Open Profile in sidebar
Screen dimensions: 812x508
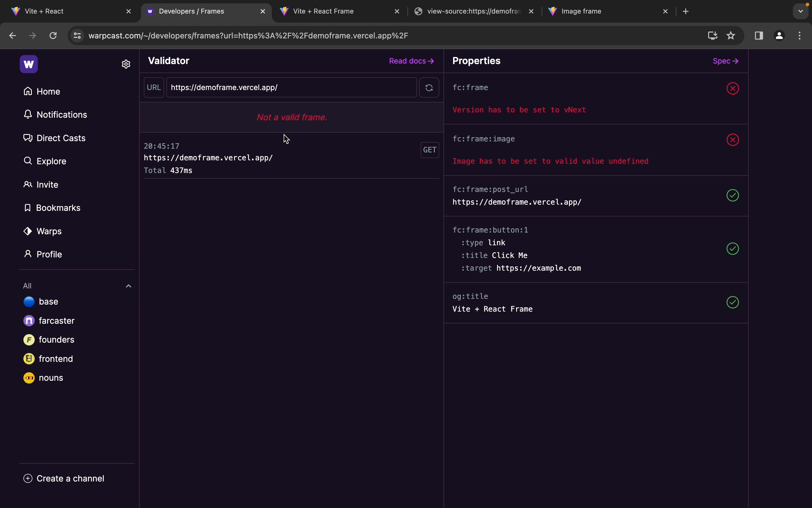coord(43,254)
